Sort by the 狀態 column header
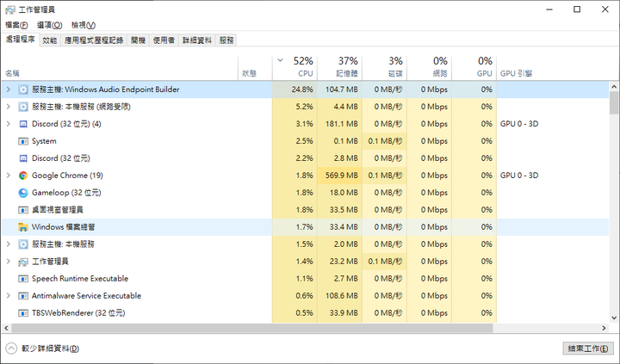 pyautogui.click(x=255, y=68)
